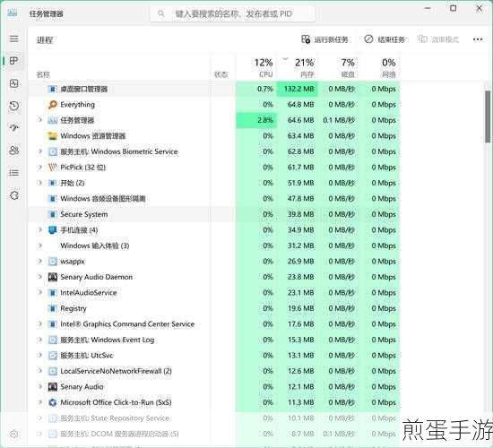The height and width of the screenshot is (448, 493).
Task: Select 服务主机: State Repository Service row
Action: [x=214, y=418]
